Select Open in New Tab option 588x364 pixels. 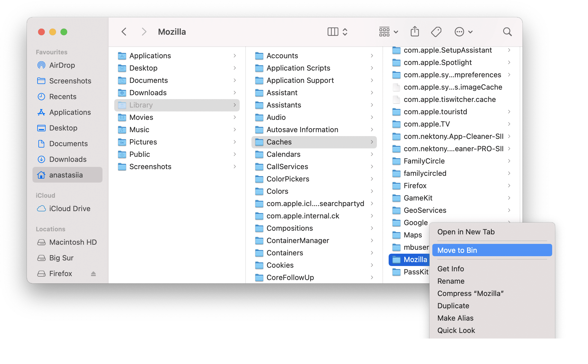tap(466, 231)
